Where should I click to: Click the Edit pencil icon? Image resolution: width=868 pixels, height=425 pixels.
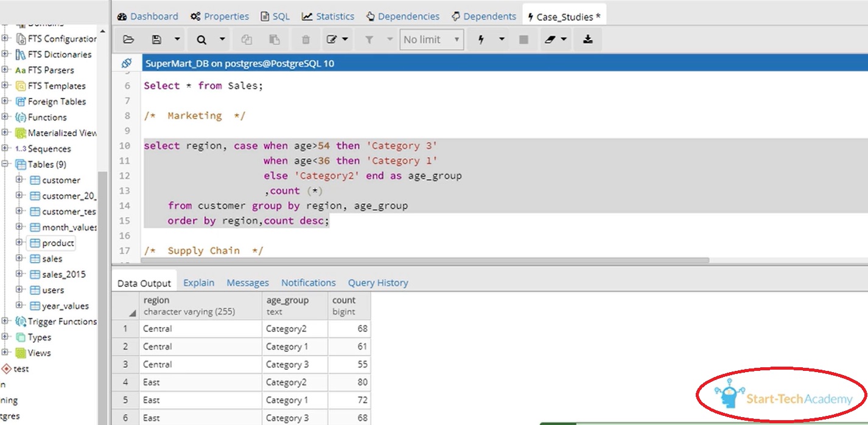tap(332, 40)
